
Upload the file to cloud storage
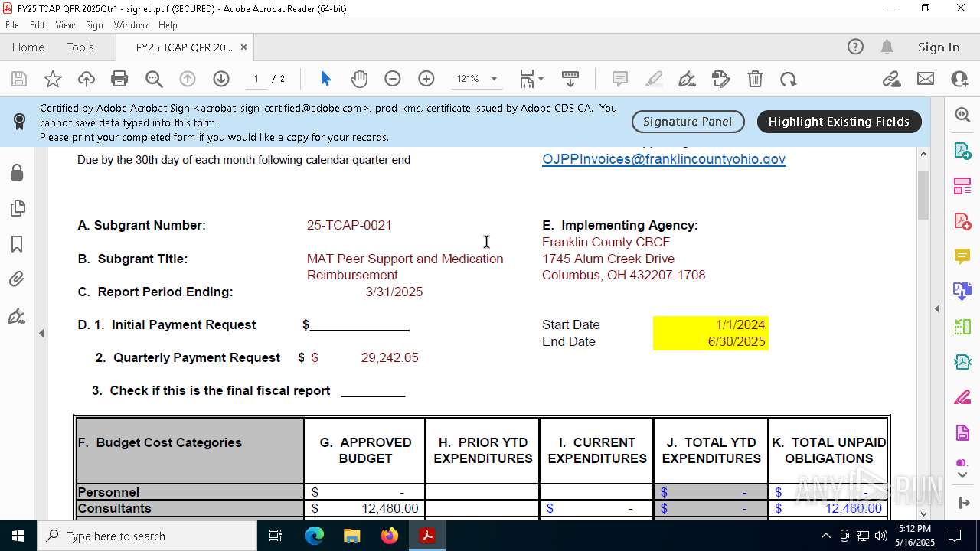(87, 79)
